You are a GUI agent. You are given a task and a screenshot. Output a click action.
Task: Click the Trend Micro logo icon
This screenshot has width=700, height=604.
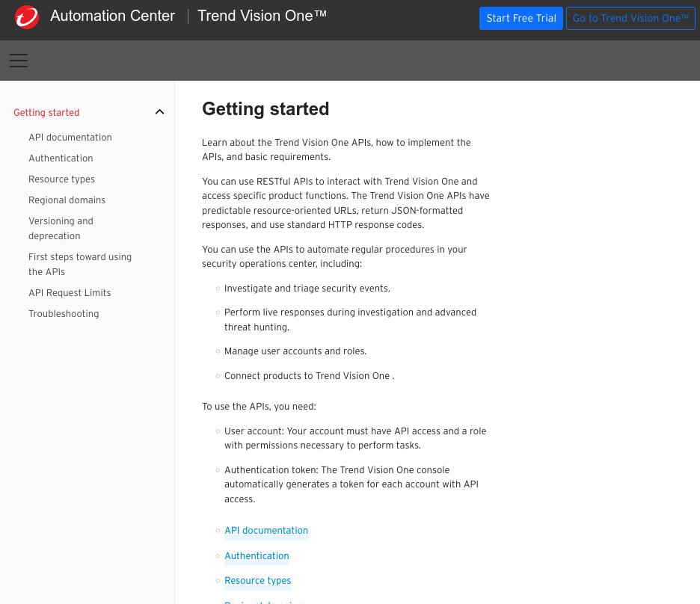(27, 17)
